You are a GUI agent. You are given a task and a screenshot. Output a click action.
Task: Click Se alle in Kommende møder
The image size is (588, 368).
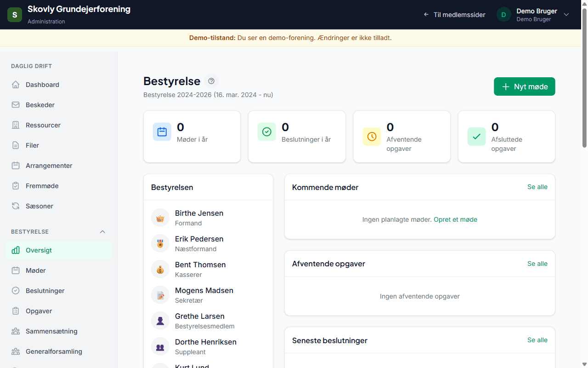click(537, 187)
